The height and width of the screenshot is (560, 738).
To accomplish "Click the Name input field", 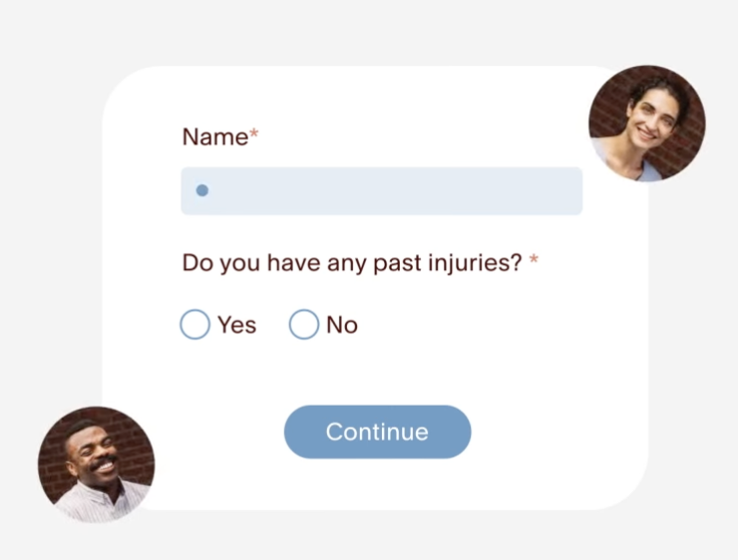I will [x=381, y=190].
